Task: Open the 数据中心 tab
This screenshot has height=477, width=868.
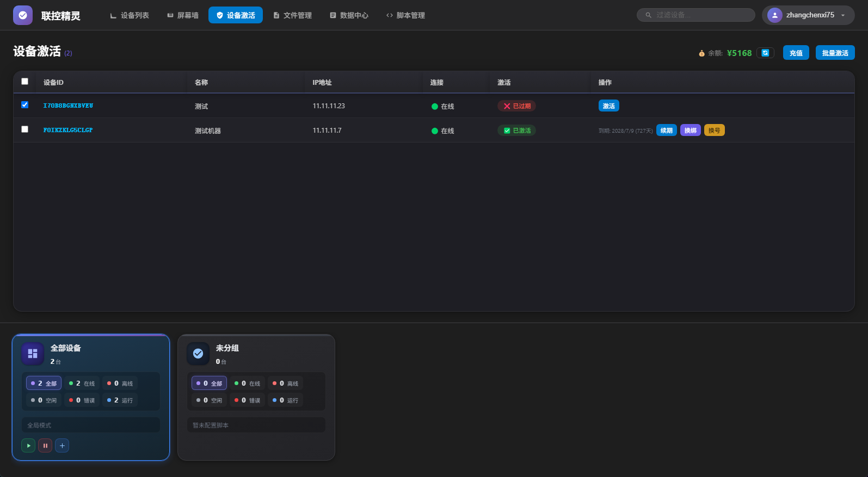Action: 349,15
